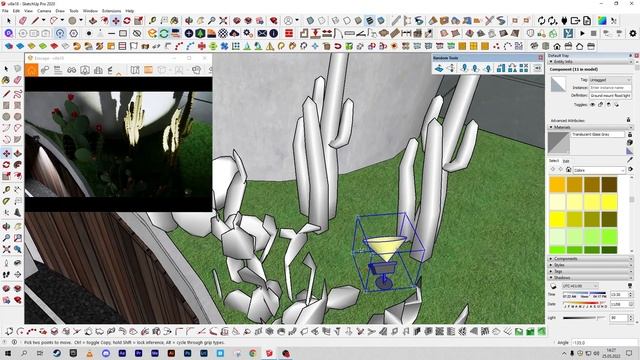The height and width of the screenshot is (360, 640).
Task: Choose the Line pencil tool in top toolbar
Action: coord(36,20)
